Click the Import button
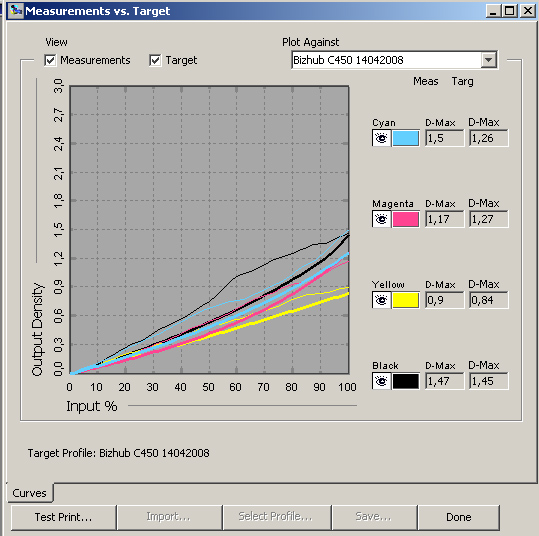This screenshot has height=536, width=539. (x=169, y=517)
